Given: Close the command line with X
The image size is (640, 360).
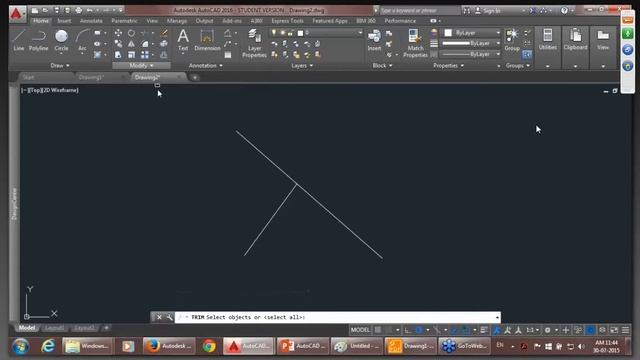Looking at the screenshot, I should (159, 317).
